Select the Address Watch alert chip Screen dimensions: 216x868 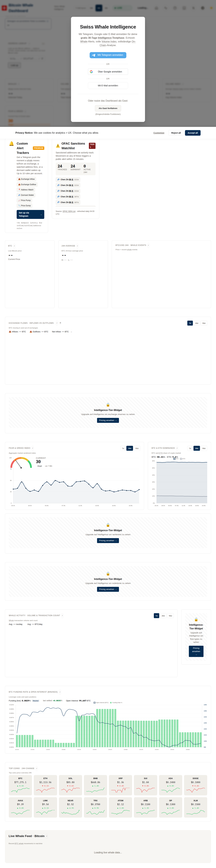coord(26,190)
